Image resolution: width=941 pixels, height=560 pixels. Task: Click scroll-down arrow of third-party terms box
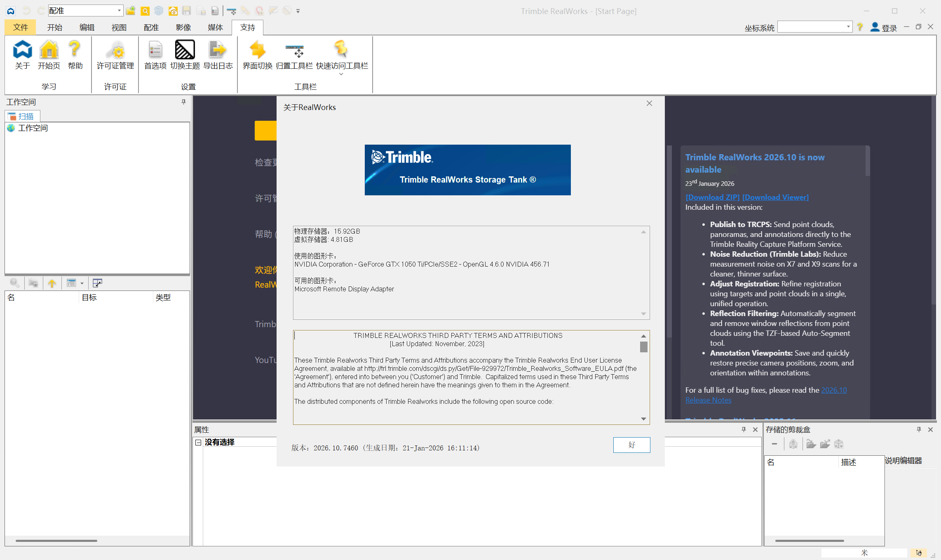(x=643, y=419)
